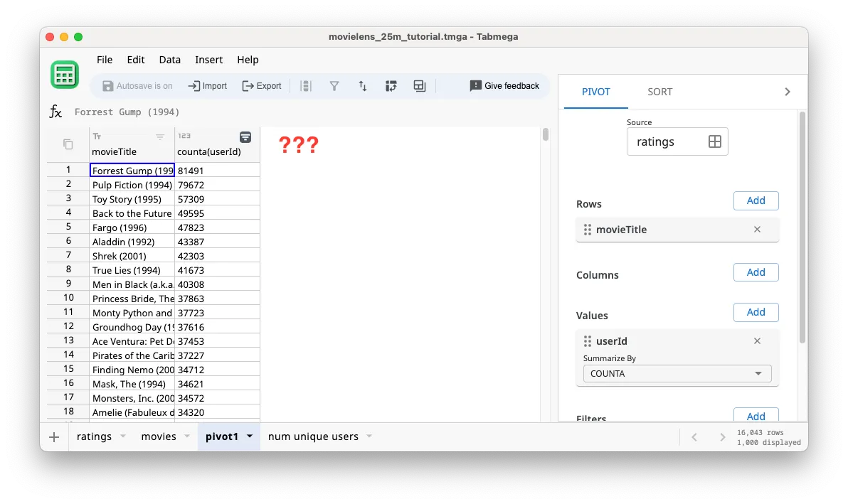Open the pivot table creation tool
848x504 pixels.
(x=391, y=85)
